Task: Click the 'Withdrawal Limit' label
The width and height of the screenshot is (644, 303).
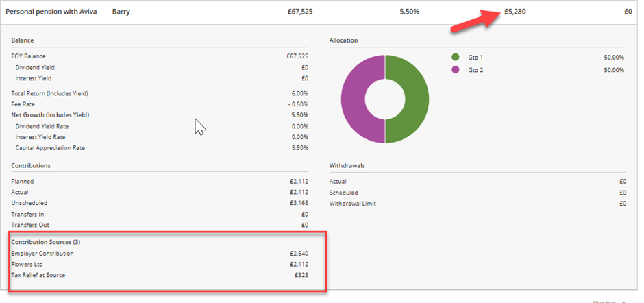Action: point(352,203)
